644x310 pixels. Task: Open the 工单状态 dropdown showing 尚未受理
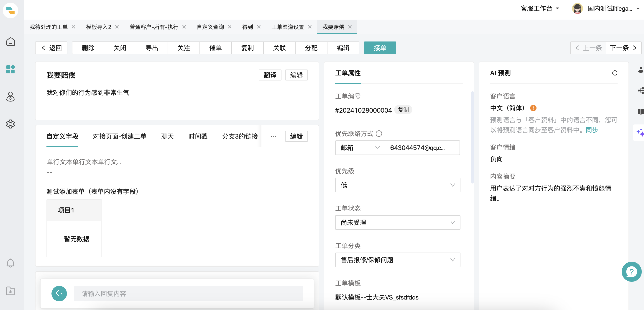(x=398, y=222)
